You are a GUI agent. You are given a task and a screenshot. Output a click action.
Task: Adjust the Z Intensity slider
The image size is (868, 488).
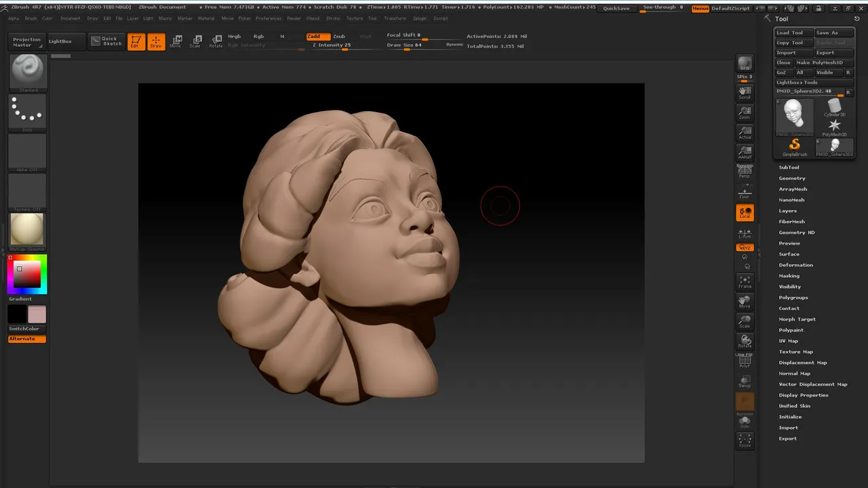tap(341, 45)
